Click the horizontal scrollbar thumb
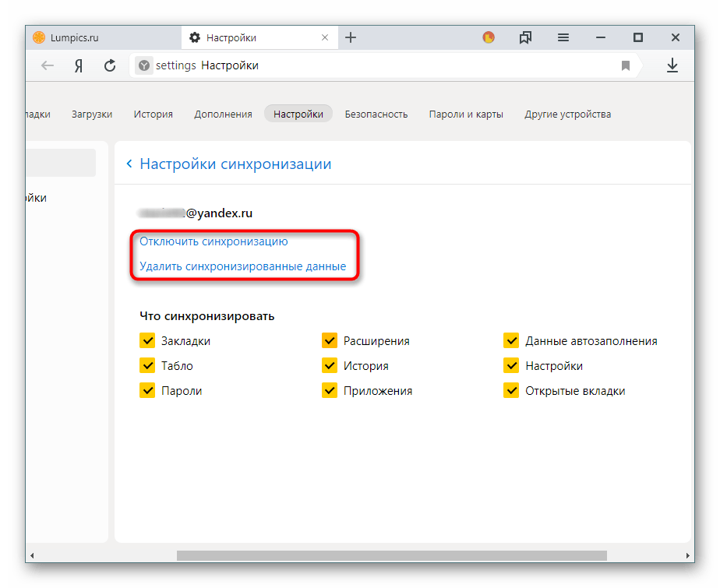This screenshot has width=720, height=588. click(391, 556)
